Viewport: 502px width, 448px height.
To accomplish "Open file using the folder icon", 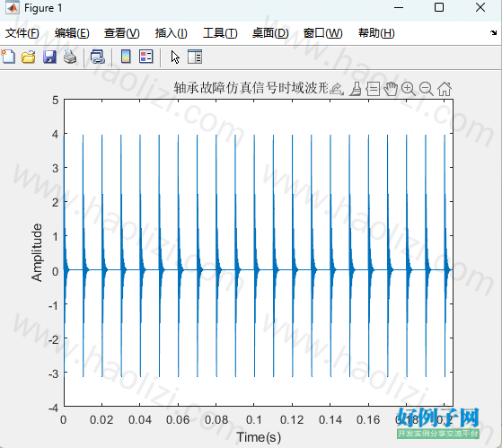I will [29, 57].
